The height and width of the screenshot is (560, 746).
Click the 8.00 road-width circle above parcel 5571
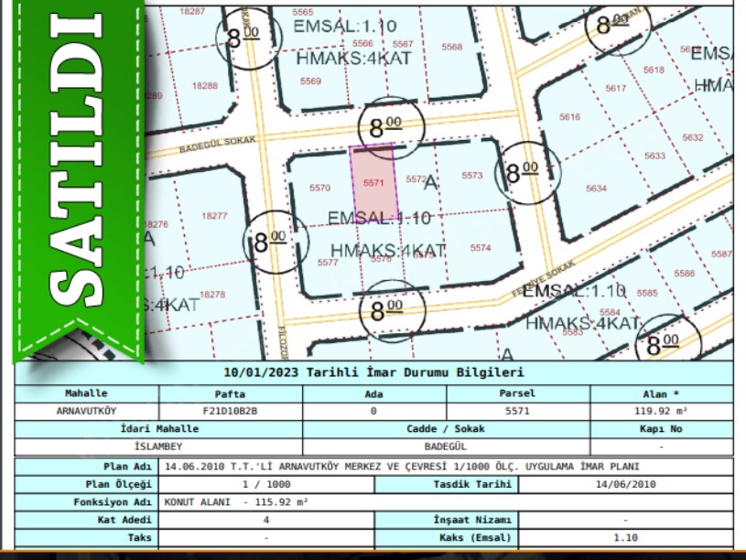(x=385, y=127)
